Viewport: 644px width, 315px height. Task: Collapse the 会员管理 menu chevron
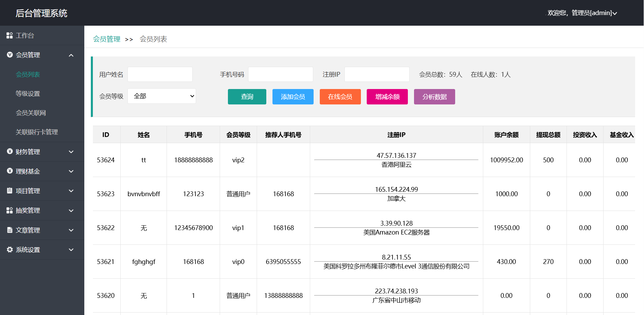pos(71,55)
